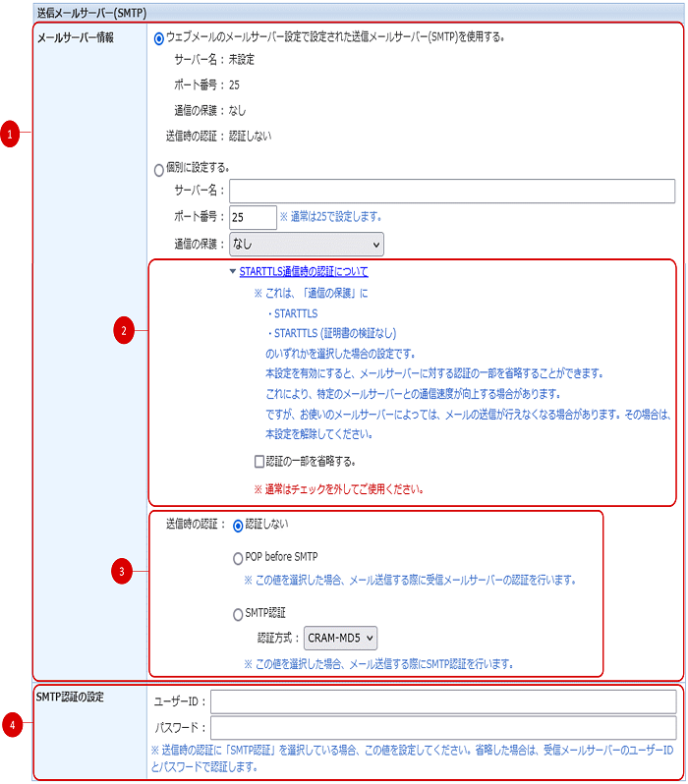The width and height of the screenshot is (688, 784).
Task: Click the red note 通常はチェックを外してご使用ください
Action: [339, 489]
